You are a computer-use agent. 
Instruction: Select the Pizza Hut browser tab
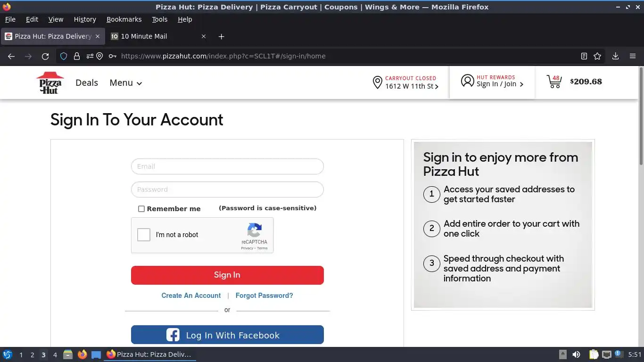pyautogui.click(x=53, y=36)
